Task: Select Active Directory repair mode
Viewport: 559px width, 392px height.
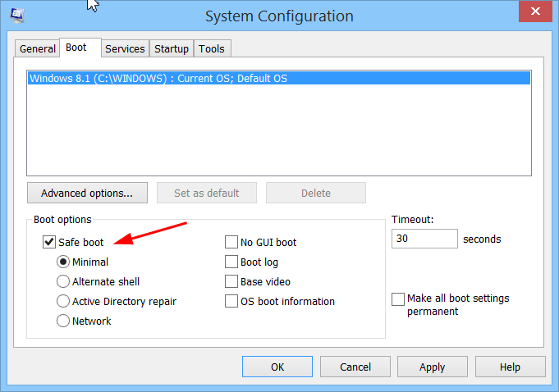Action: click(63, 301)
